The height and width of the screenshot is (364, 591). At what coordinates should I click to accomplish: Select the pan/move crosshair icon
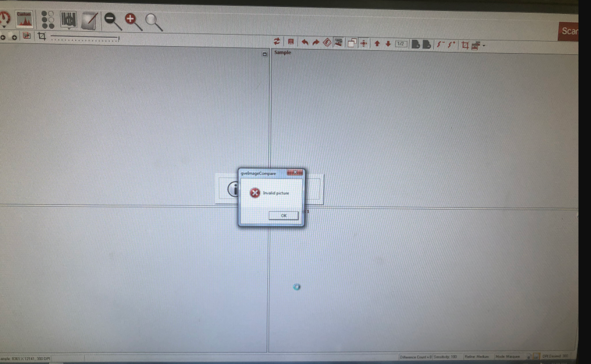click(x=363, y=43)
